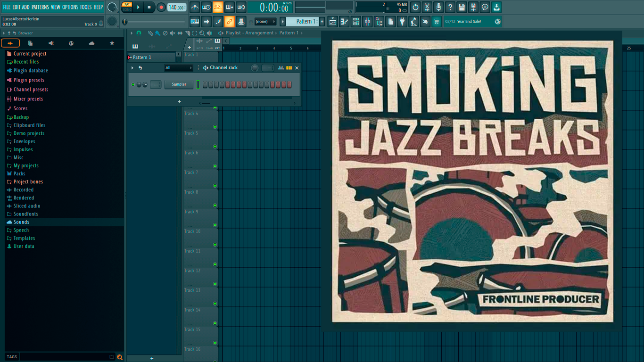Toggle the 3-2-1 countdown before recording
The height and width of the screenshot is (362, 644).
click(x=218, y=8)
